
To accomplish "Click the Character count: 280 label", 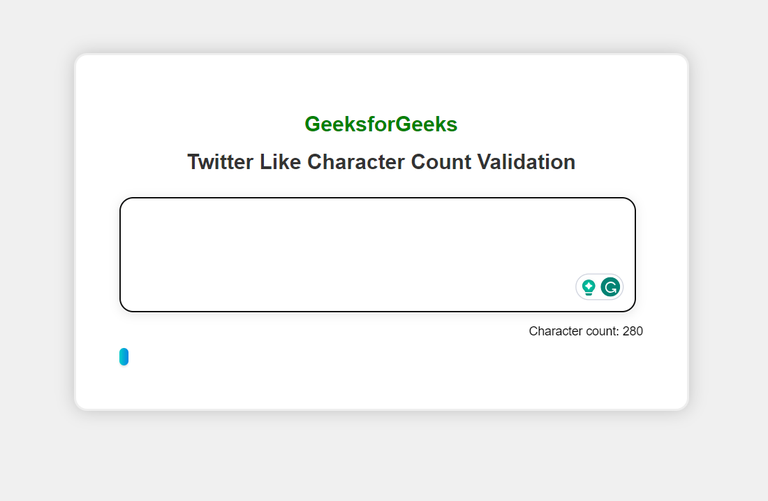I will [x=585, y=331].
